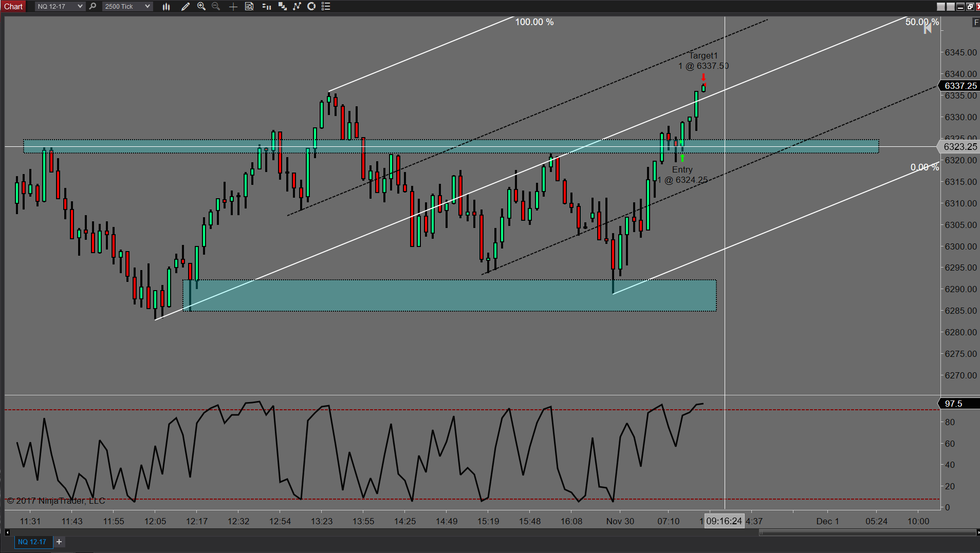
Task: Click the Nov 30 date axis label
Action: 620,521
